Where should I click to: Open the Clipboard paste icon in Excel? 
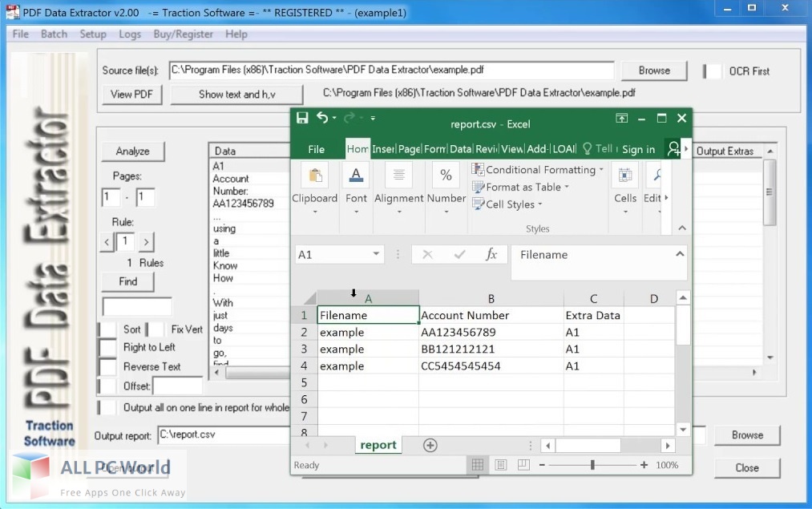315,176
